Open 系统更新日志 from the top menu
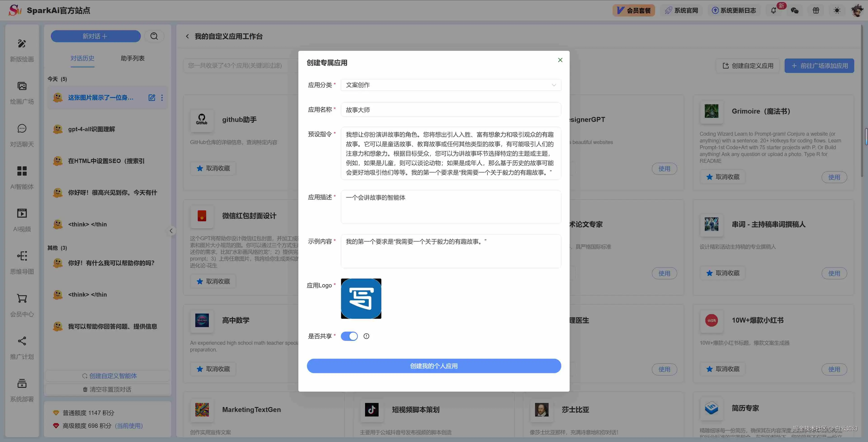Image resolution: width=868 pixels, height=442 pixels. (x=734, y=10)
